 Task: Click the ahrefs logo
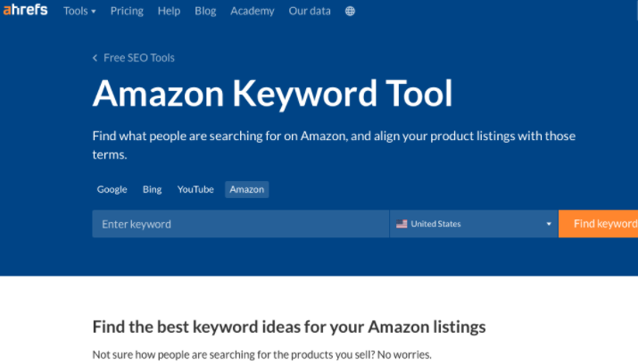[25, 10]
